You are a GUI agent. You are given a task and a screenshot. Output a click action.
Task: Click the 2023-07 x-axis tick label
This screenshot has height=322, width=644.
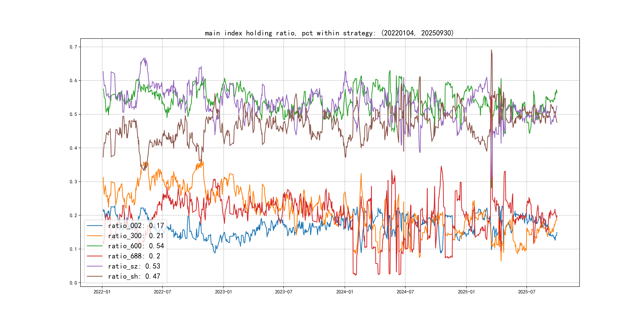click(x=283, y=292)
